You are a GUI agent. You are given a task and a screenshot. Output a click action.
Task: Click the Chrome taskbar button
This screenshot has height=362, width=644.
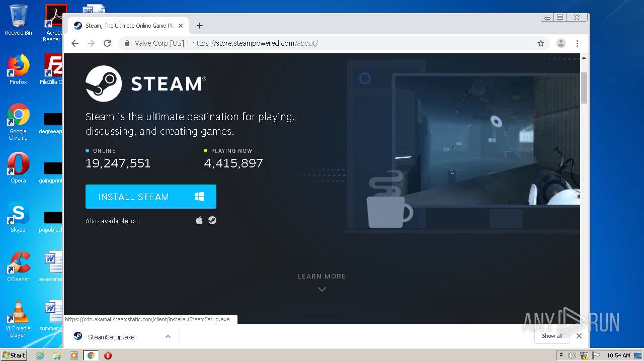click(91, 355)
